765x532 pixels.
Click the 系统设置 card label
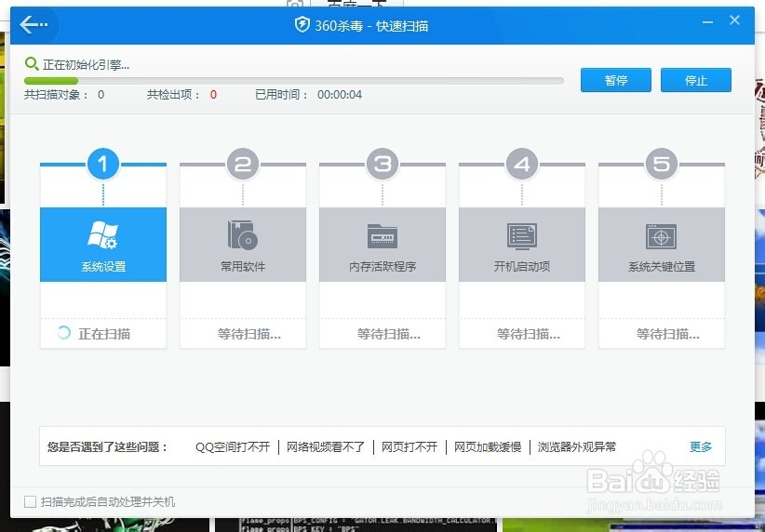[x=103, y=266]
